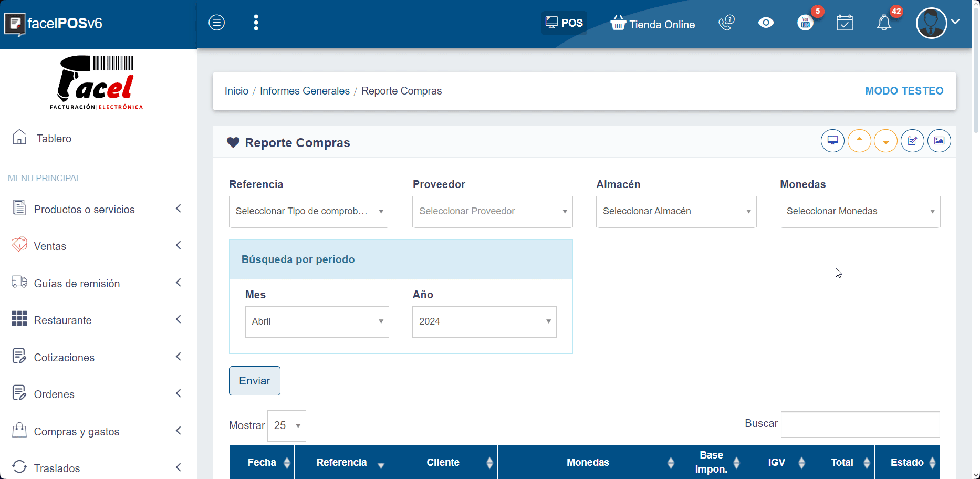
Task: Click the image icon in panel header
Action: pos(939,141)
